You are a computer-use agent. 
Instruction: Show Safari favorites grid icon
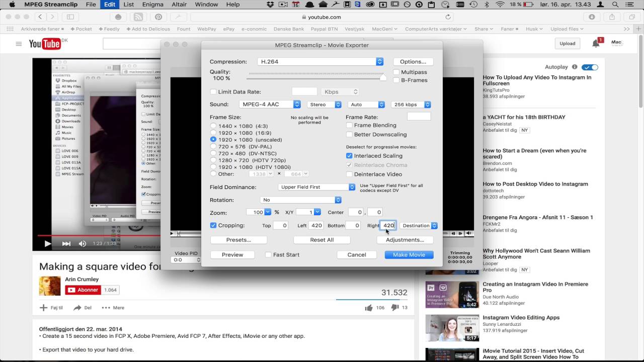pos(10,29)
